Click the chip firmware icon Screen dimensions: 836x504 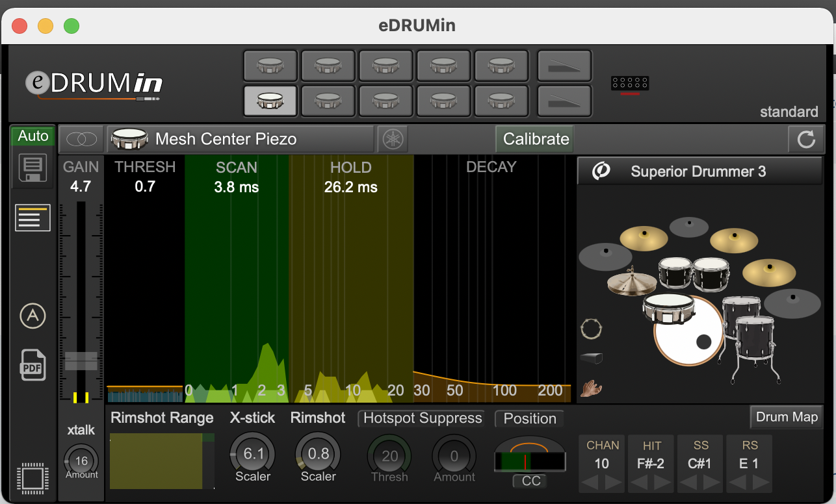click(x=33, y=480)
